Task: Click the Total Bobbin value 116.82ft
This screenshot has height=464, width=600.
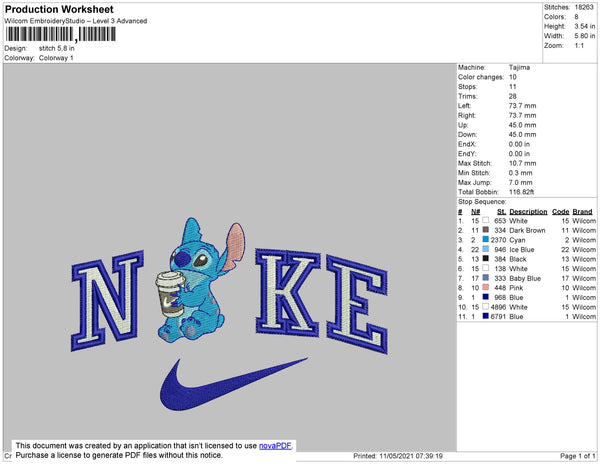Action: click(522, 192)
